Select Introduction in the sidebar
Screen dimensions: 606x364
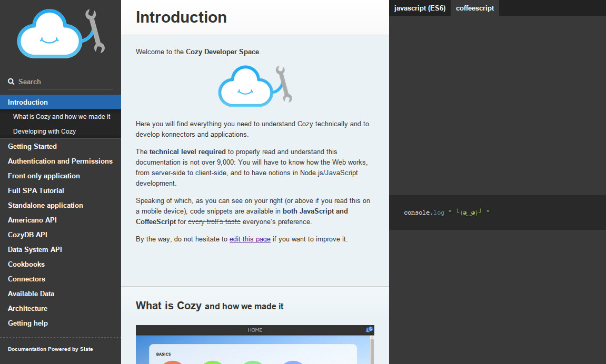pyautogui.click(x=61, y=102)
